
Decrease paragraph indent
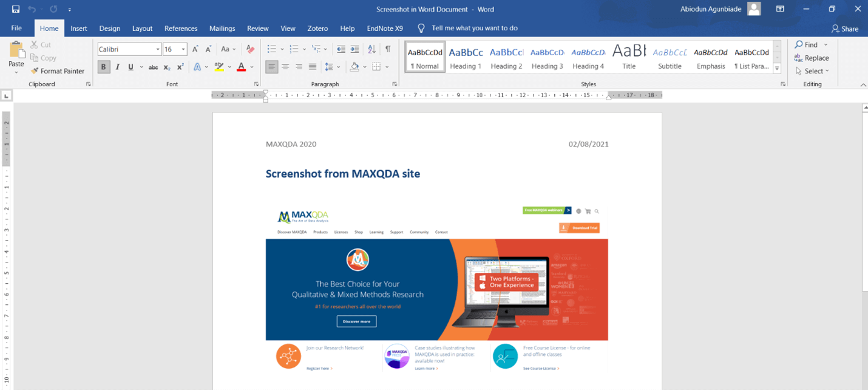[341, 49]
